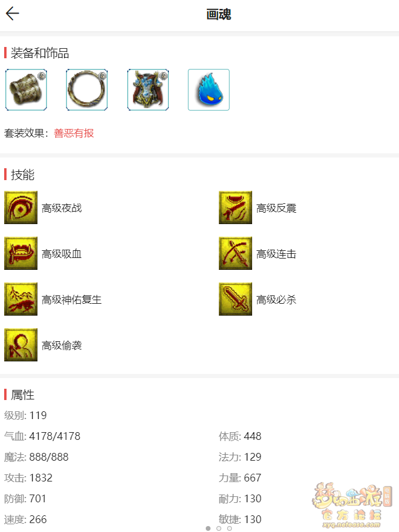Open the 高级神佑复生 skill icon
This screenshot has height=532, width=399.
point(21,299)
